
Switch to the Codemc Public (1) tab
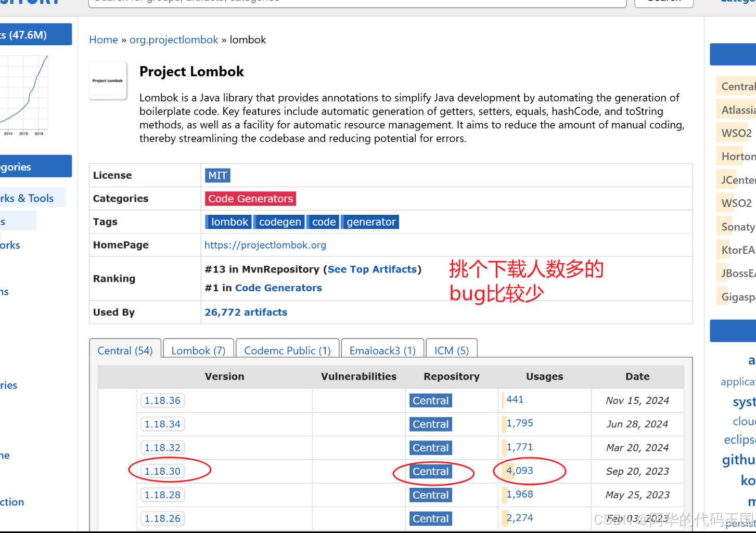click(x=287, y=350)
